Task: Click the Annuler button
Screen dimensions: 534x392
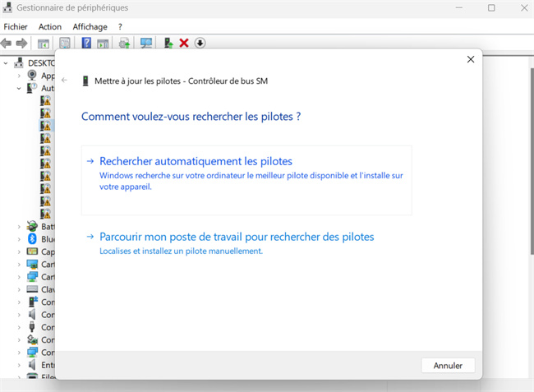Action: pos(448,366)
